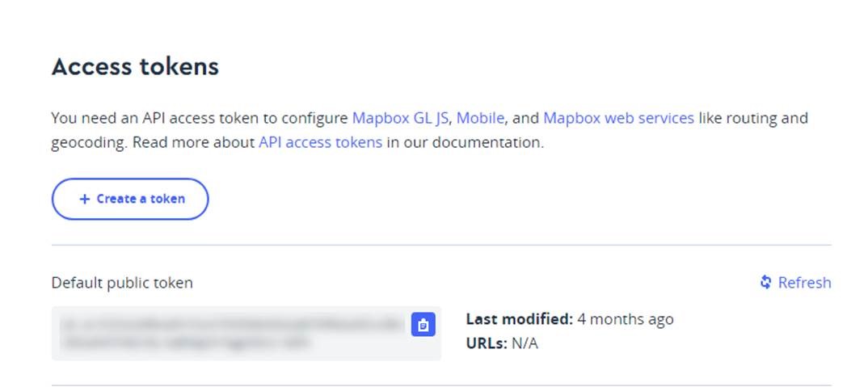Click the first line of the blurred token
Viewport: 868px width, 387px height.
tap(230, 323)
